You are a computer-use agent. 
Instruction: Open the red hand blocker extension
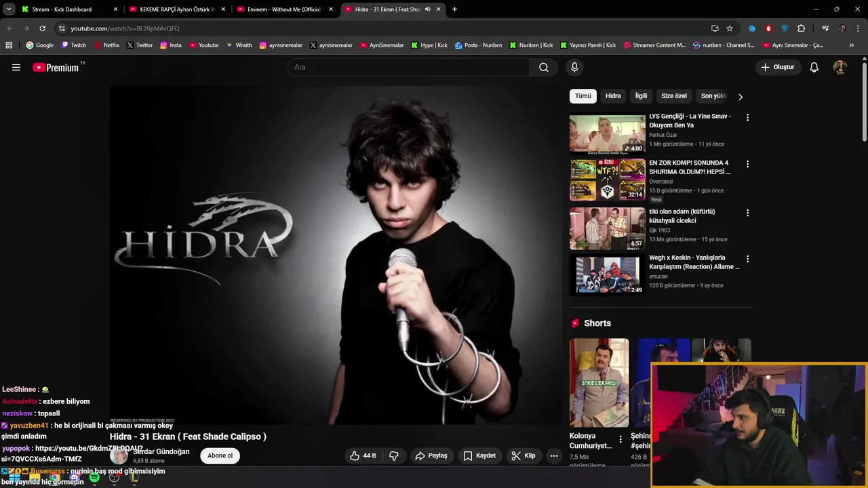[x=768, y=28]
